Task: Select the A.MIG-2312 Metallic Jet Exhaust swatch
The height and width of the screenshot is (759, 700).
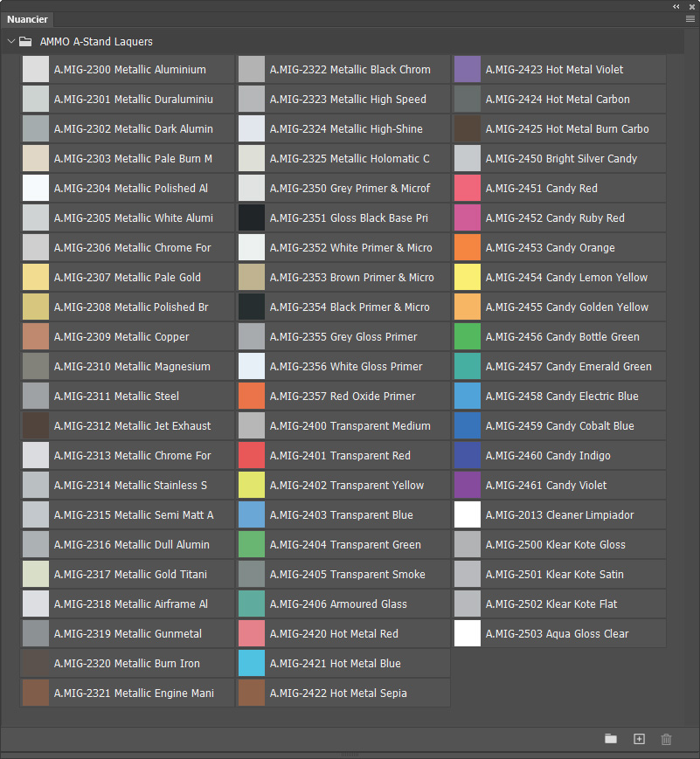Action: [x=36, y=425]
